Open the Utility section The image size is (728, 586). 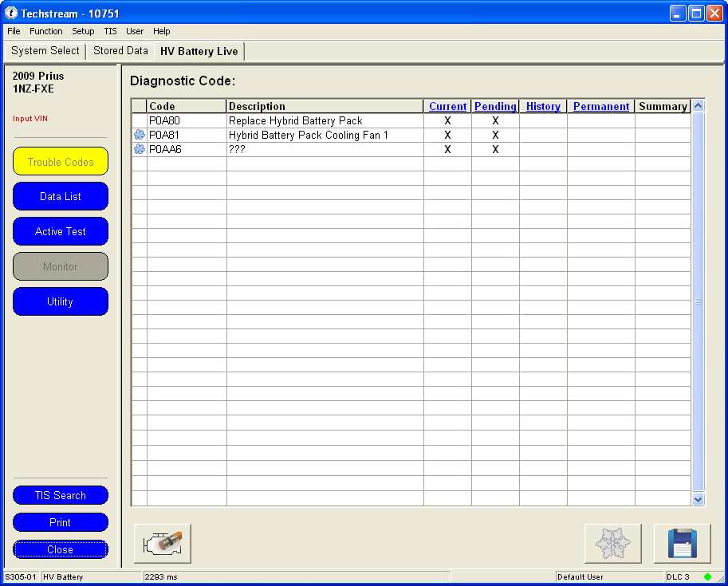click(x=61, y=302)
